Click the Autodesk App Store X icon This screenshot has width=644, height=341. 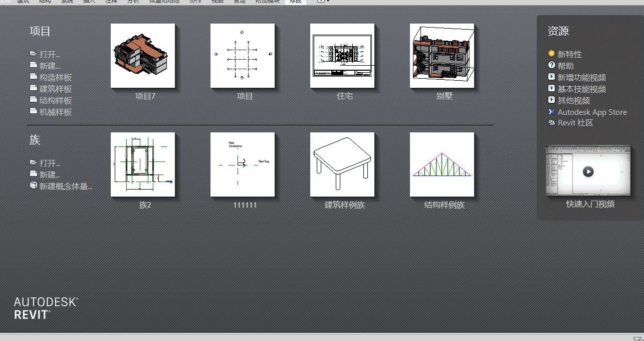tap(552, 112)
